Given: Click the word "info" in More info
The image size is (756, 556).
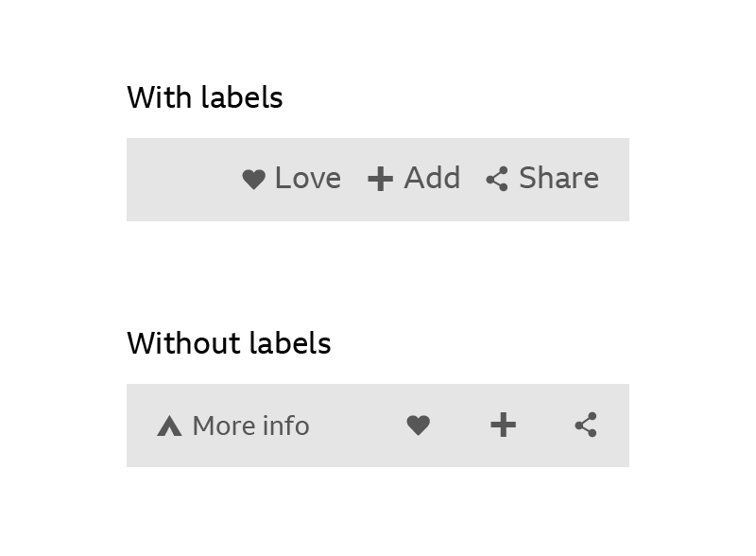Looking at the screenshot, I should (286, 426).
